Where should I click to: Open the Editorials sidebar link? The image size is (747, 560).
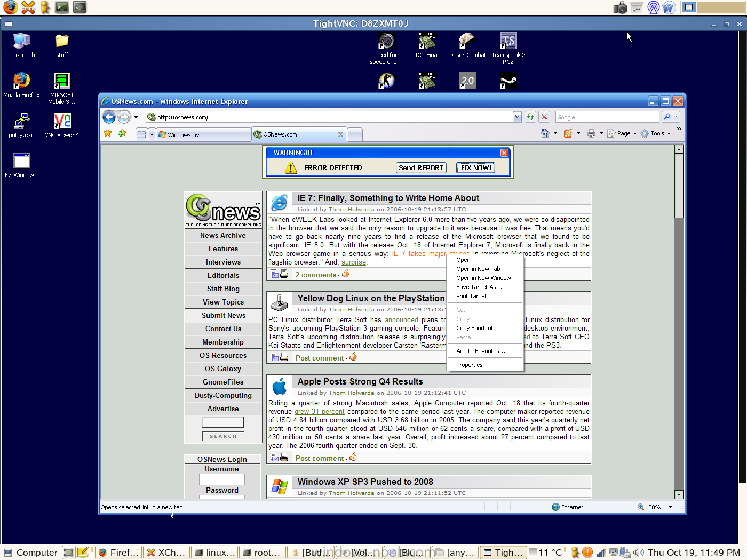(x=223, y=275)
